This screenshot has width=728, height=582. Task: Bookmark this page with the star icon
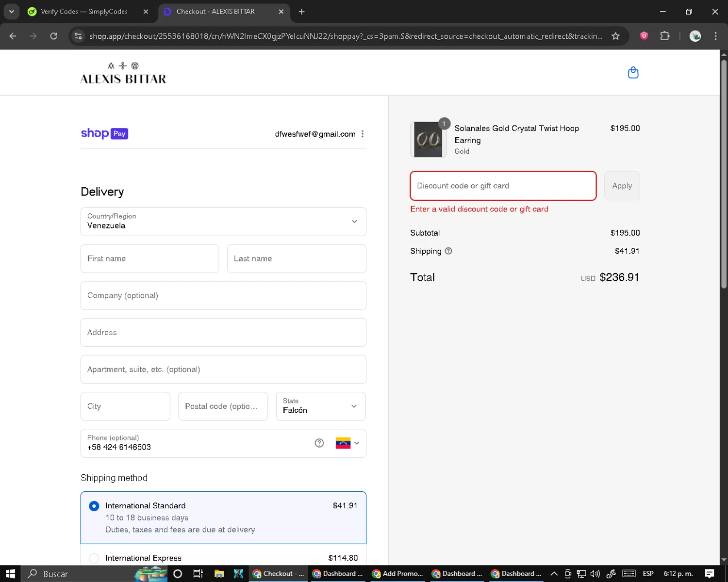coord(615,36)
